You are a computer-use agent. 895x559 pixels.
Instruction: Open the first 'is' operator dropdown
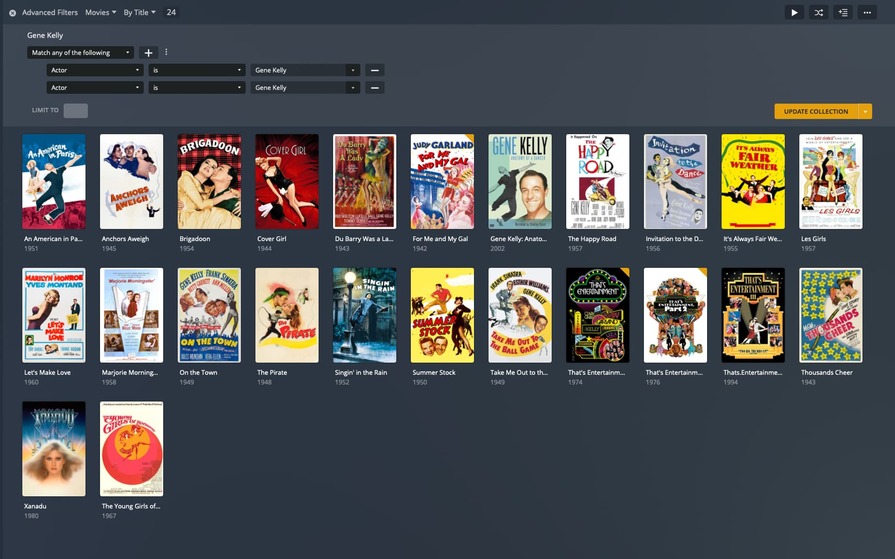[x=196, y=70]
